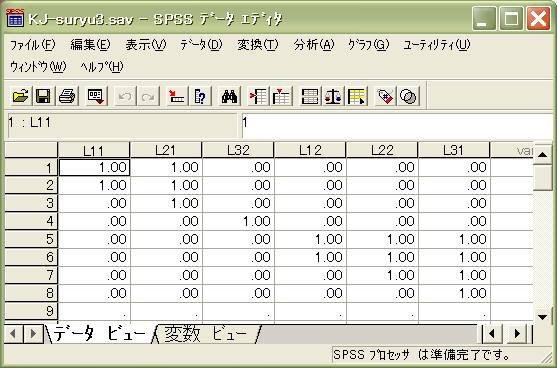This screenshot has height=368, width=557.
Task: Click the empty L11 cell in row 9
Action: point(94,312)
